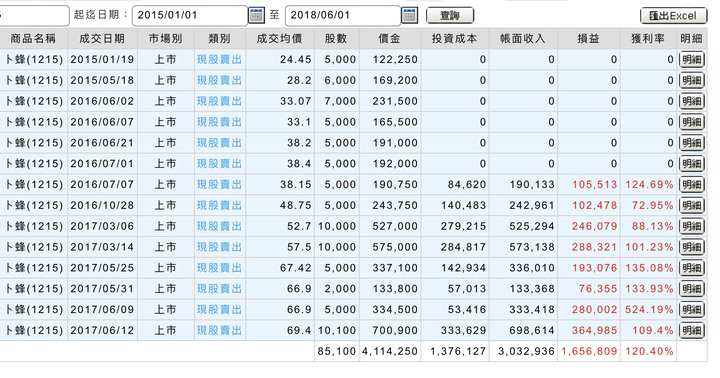Click 現股賣出 link in 2017/06/09 row
This screenshot has height=378, width=720.
219,310
